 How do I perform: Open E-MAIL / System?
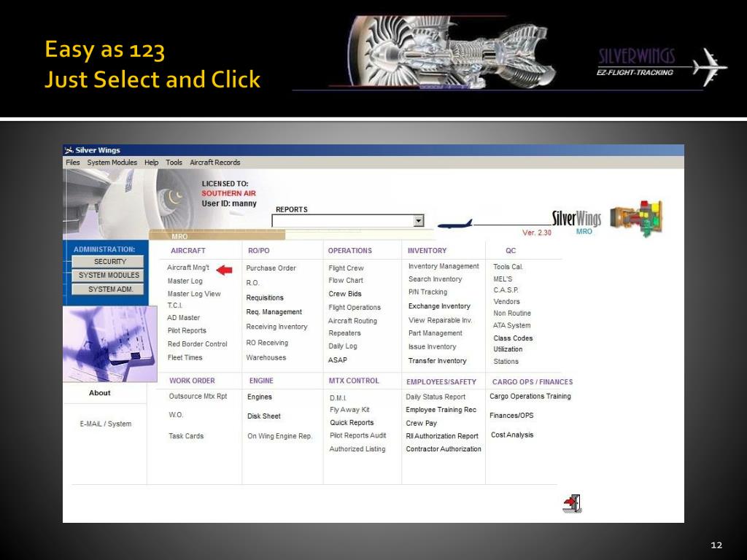[x=106, y=424]
